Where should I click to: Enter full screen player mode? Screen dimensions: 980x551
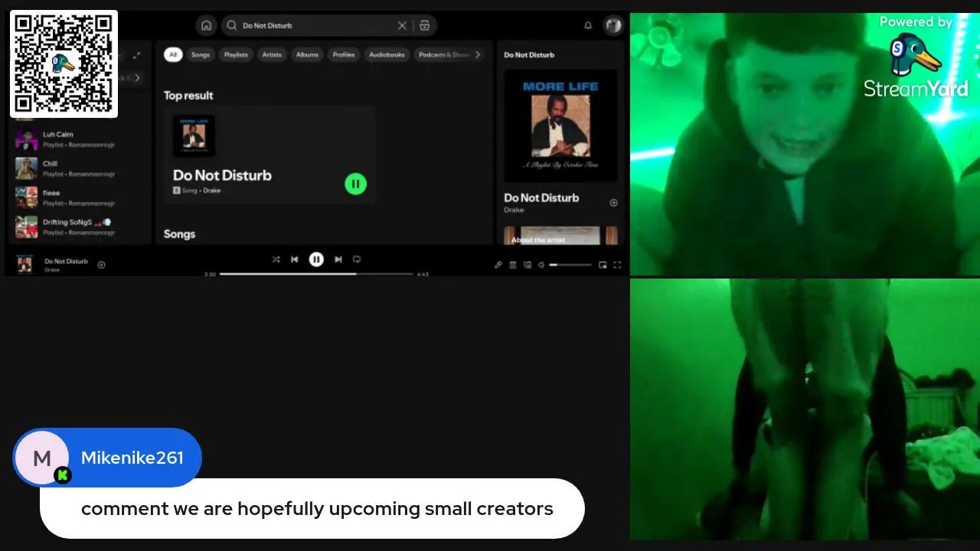[x=617, y=265]
